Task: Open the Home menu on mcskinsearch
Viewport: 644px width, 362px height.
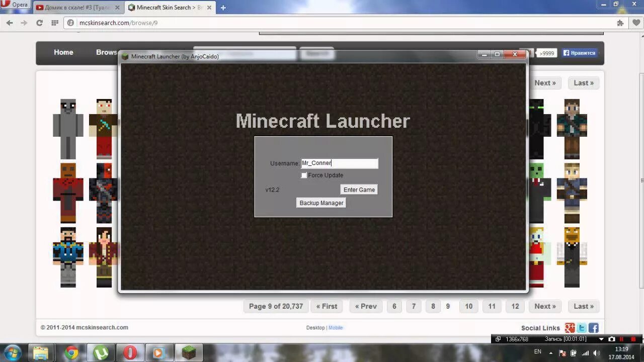Action: pos(63,52)
